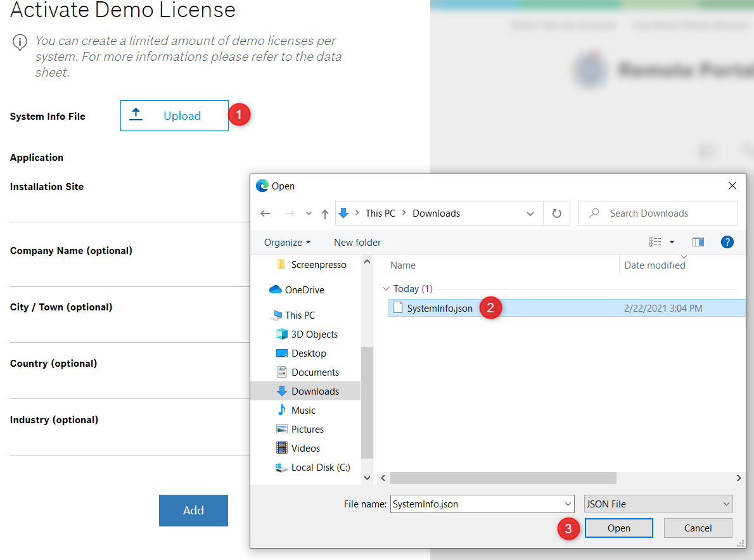Cancel the file Open dialog
Screen dimensions: 754x560
click(698, 528)
